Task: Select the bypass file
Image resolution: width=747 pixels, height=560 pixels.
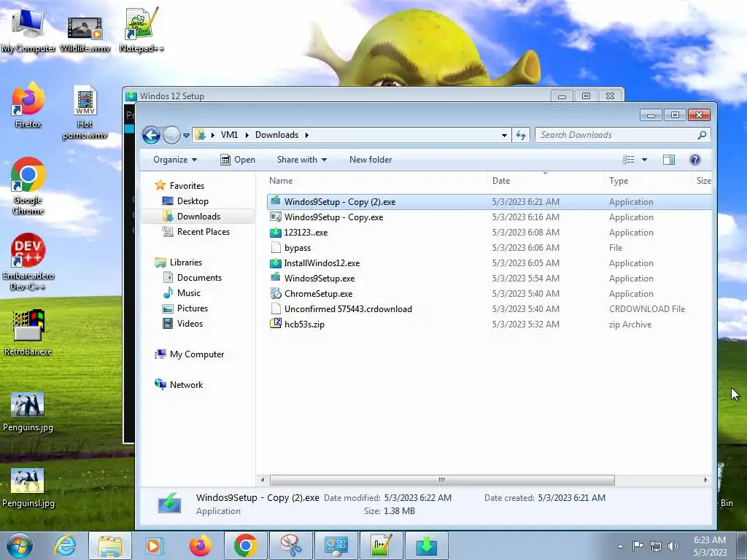Action: pyautogui.click(x=489, y=248)
